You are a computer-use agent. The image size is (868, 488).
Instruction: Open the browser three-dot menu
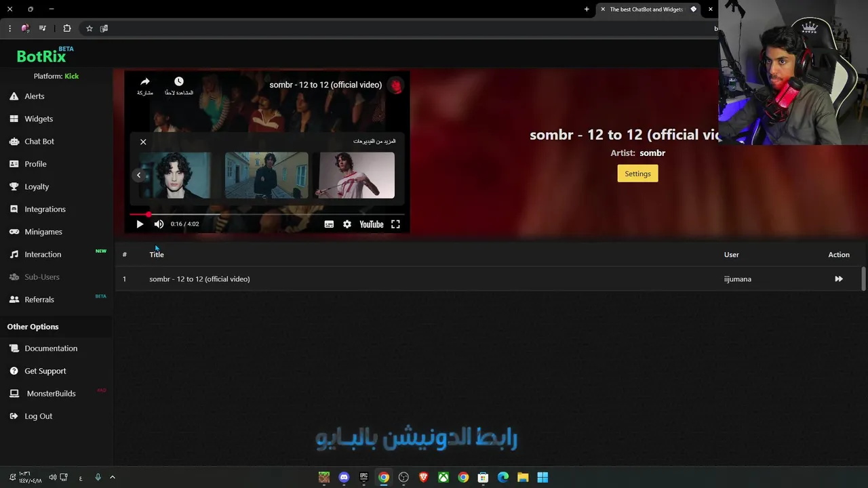tap(9, 28)
